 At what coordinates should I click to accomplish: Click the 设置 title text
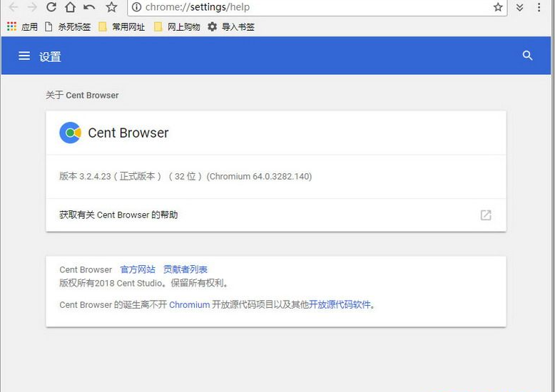tap(50, 56)
